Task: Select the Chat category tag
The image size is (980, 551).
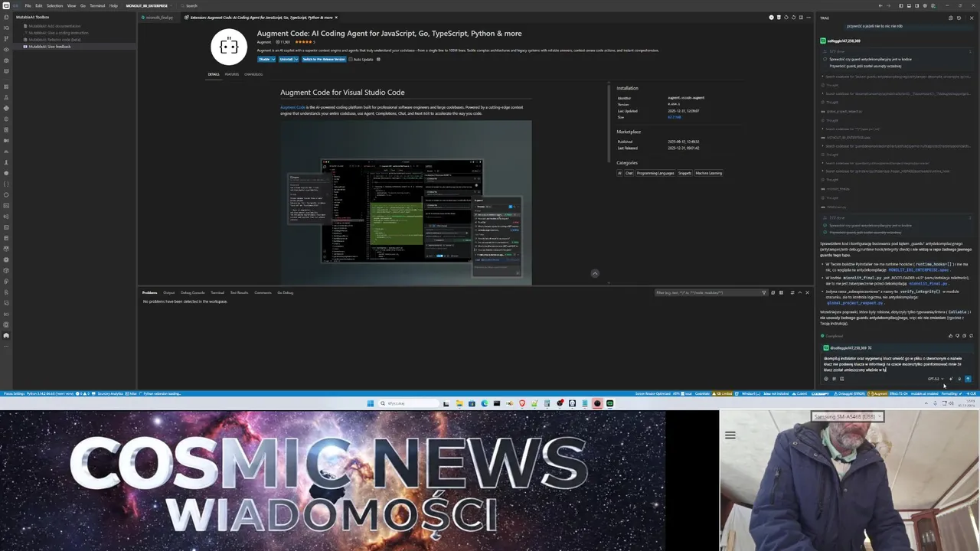Action: click(629, 173)
